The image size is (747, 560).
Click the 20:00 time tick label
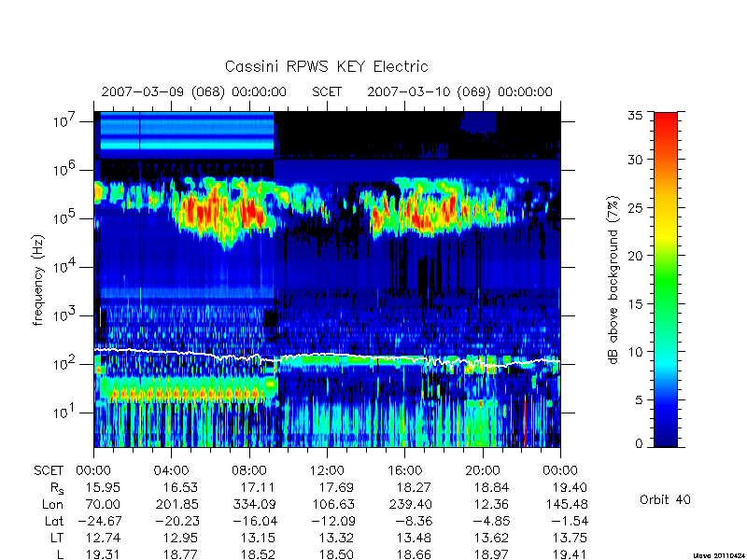point(483,471)
